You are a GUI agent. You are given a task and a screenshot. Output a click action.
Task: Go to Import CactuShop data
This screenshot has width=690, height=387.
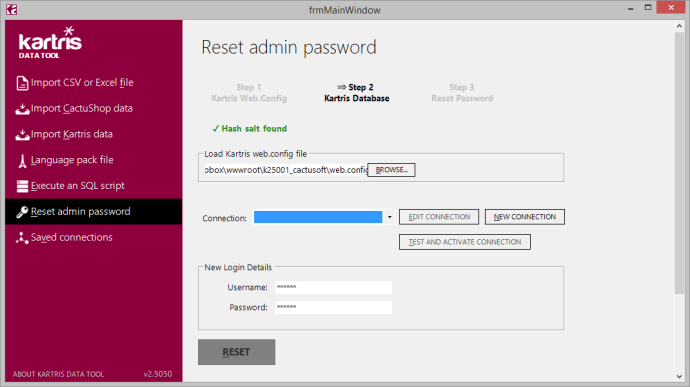pyautogui.click(x=93, y=108)
